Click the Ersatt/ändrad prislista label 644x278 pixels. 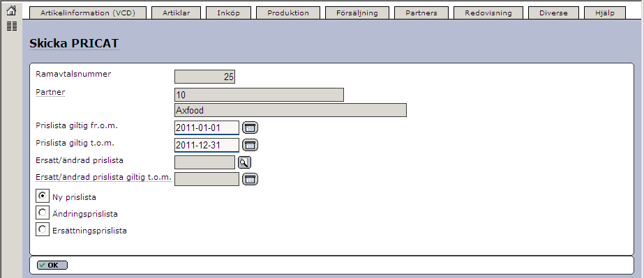pos(80,160)
